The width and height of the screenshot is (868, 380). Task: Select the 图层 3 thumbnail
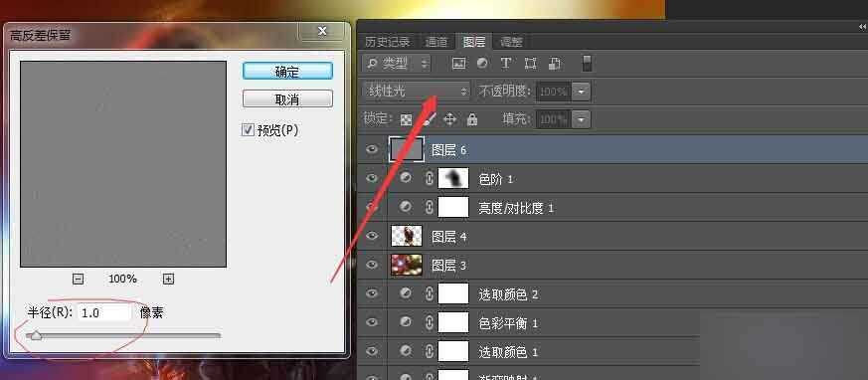pos(407,265)
